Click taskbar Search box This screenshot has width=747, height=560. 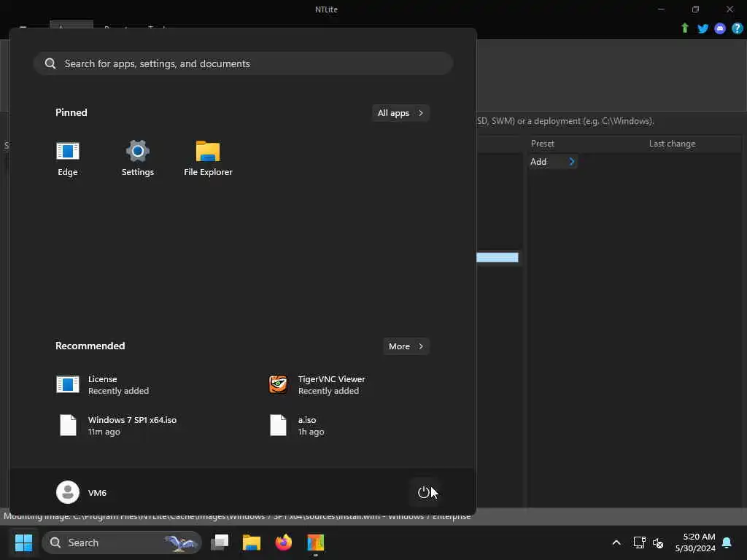point(122,542)
